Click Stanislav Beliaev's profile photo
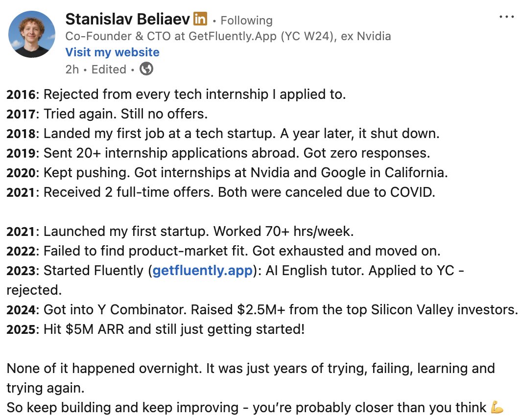 (32, 34)
